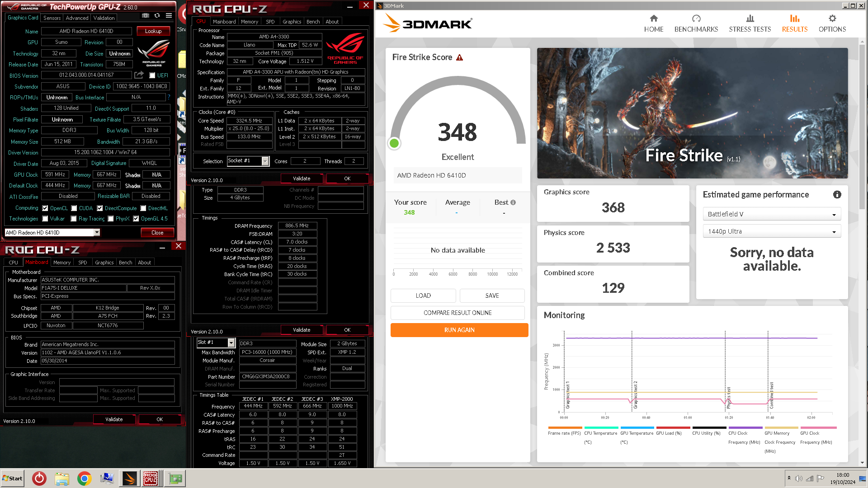Click the GPU-Z graphics card taskbar button
The height and width of the screenshot is (488, 868).
click(x=175, y=479)
